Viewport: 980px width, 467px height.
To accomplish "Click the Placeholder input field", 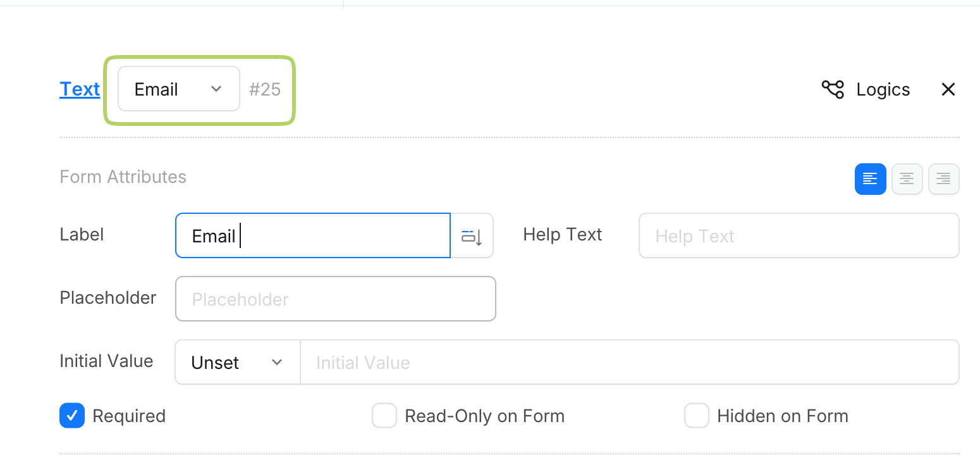I will tap(335, 299).
